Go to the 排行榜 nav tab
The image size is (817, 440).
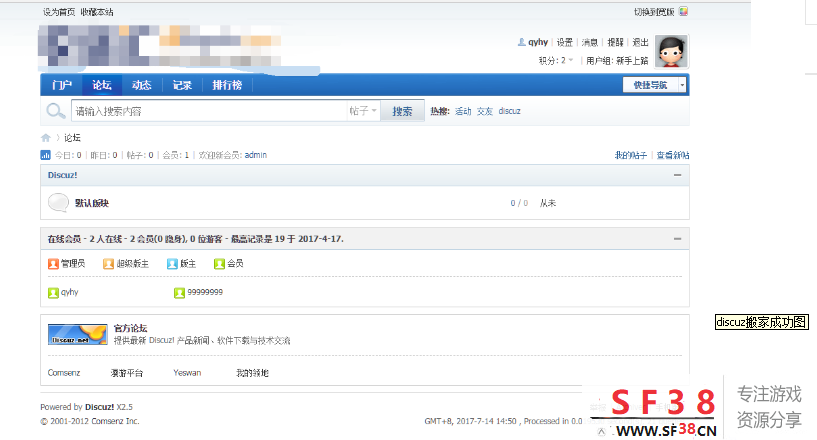[227, 85]
